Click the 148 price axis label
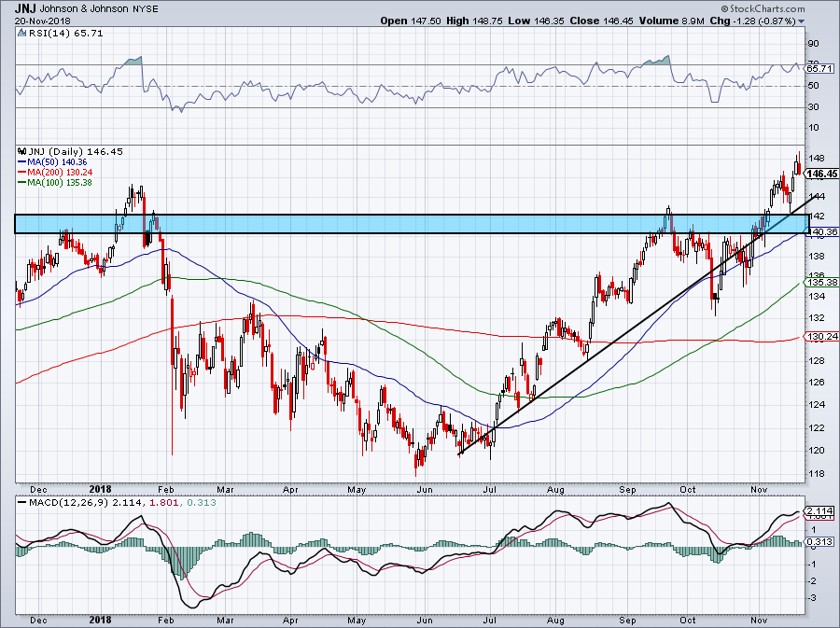The image size is (840, 628). point(817,159)
